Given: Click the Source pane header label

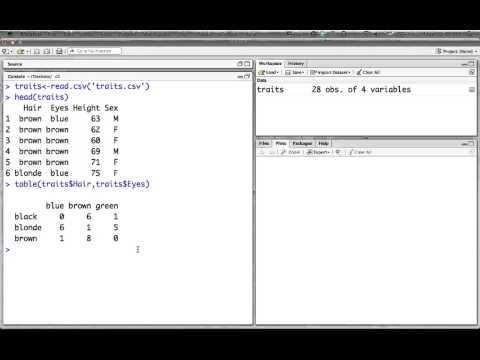Looking at the screenshot, I should click(x=15, y=64).
